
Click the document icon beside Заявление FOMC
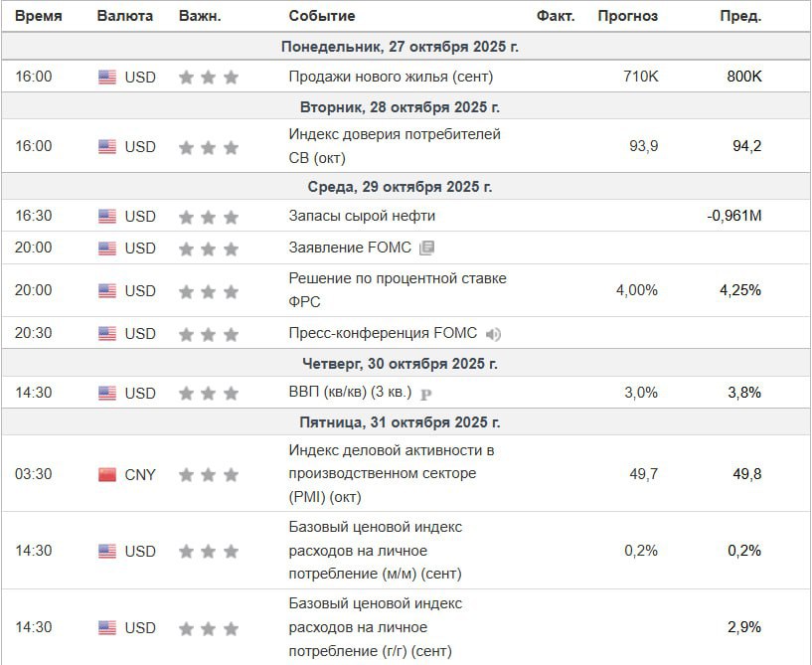click(x=426, y=249)
